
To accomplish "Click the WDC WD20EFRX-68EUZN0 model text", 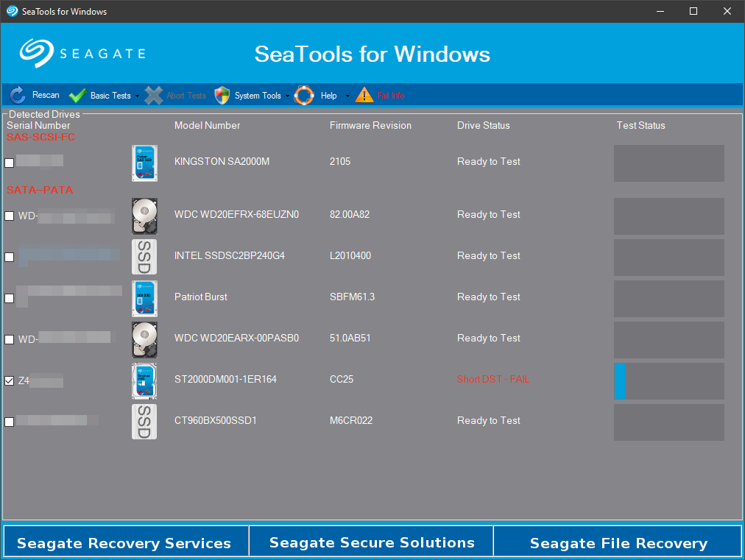I will (236, 214).
